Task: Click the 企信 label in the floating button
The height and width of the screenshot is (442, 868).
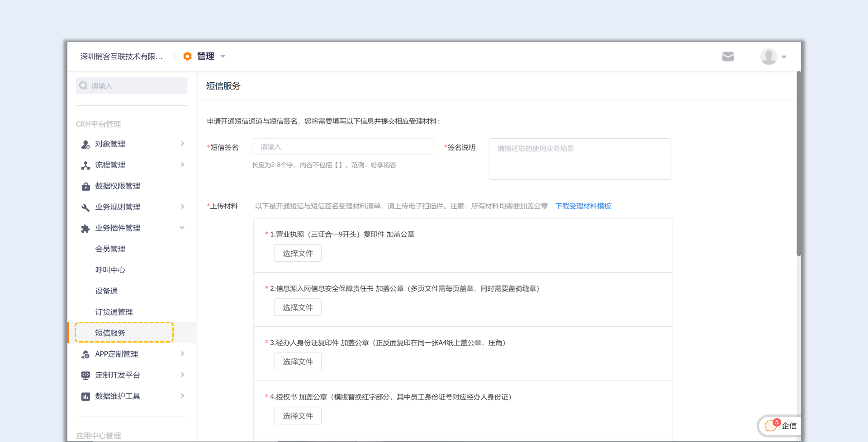Action: [x=789, y=426]
